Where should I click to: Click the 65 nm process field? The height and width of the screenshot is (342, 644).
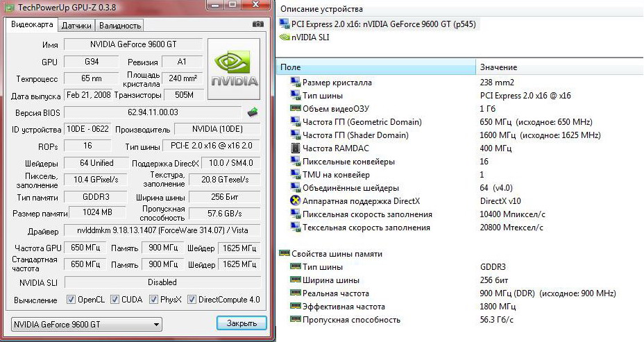tap(92, 78)
